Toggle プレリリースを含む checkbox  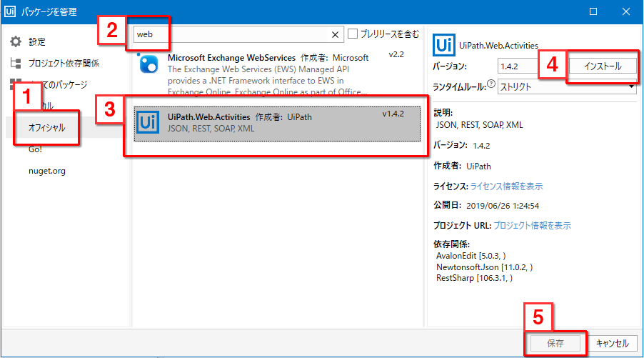[x=353, y=34]
